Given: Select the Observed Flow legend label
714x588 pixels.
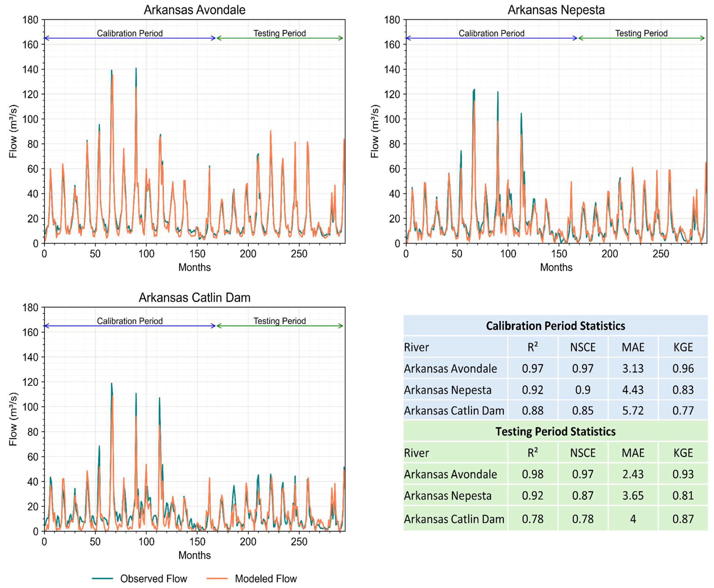Looking at the screenshot, I should point(153,579).
